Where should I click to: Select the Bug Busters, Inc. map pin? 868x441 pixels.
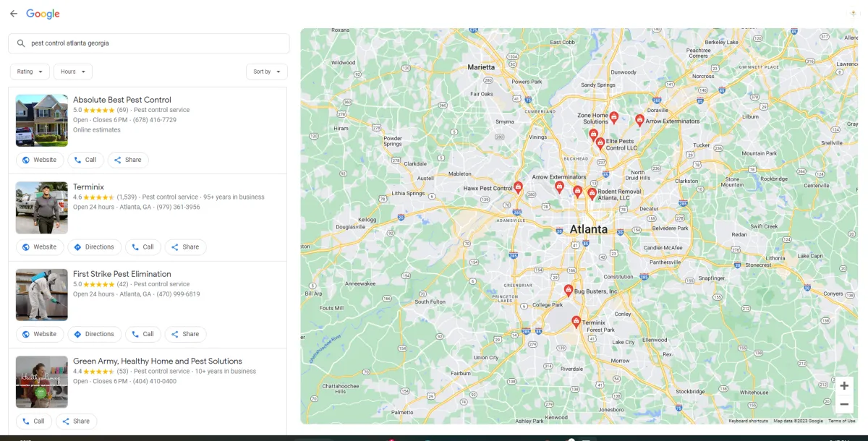(x=569, y=290)
